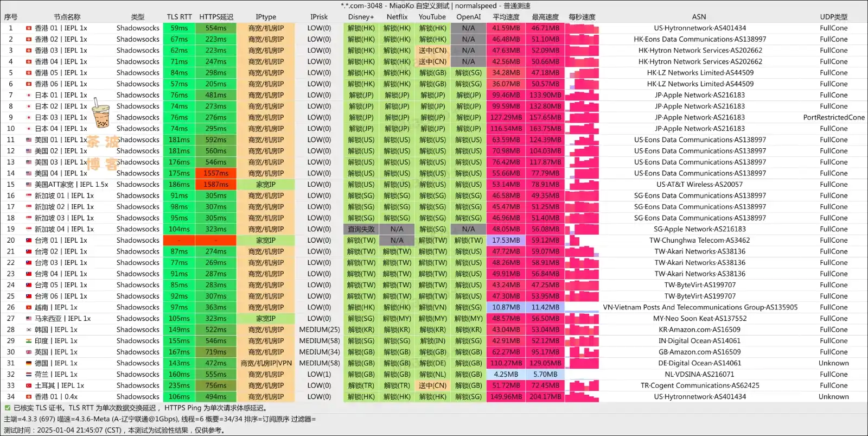Click the 149.96MB average speed cell

point(506,397)
